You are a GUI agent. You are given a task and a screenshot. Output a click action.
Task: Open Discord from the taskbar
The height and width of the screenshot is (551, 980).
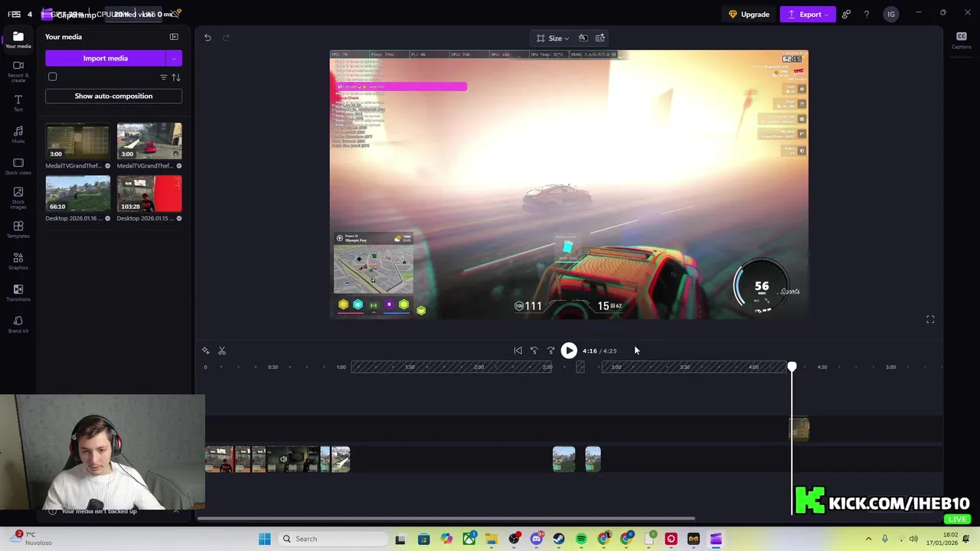point(536,539)
